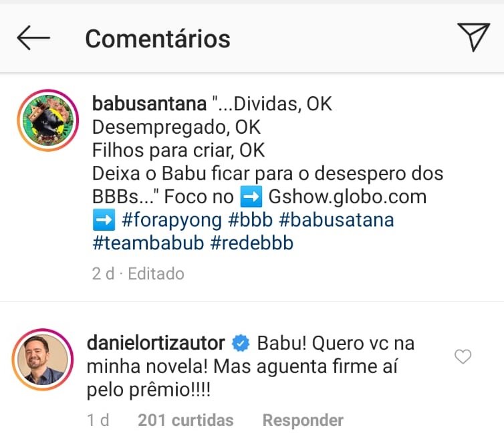The height and width of the screenshot is (448, 504).
Task: Open the danielortizautor username link
Action: pos(156,343)
